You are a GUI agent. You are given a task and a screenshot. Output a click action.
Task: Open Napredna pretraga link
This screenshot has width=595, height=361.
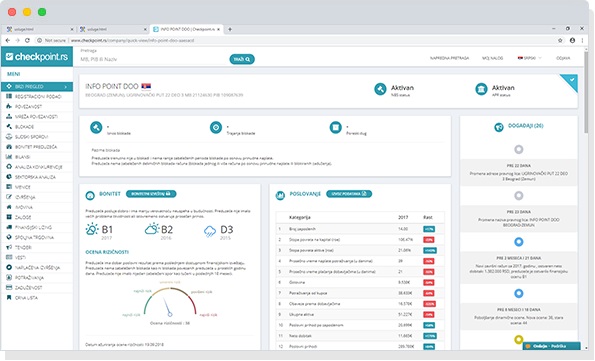449,58
